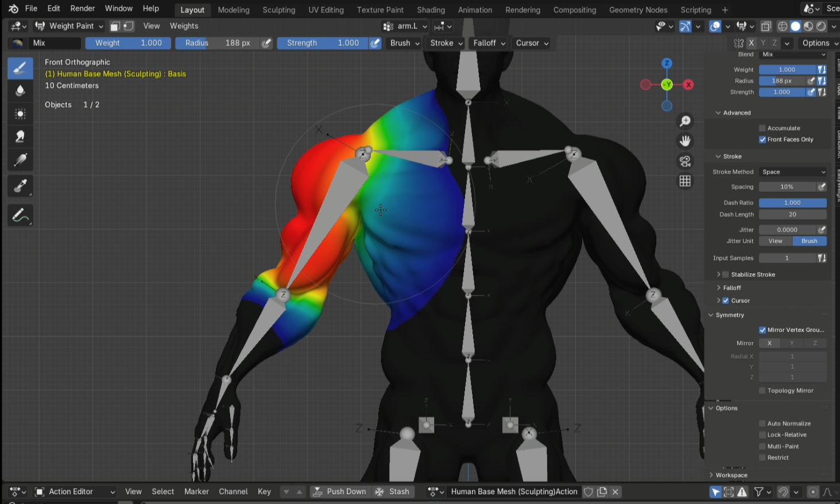The image size is (840, 504).
Task: Uncheck the Cursor checkbox in the sidebar
Action: (x=726, y=301)
